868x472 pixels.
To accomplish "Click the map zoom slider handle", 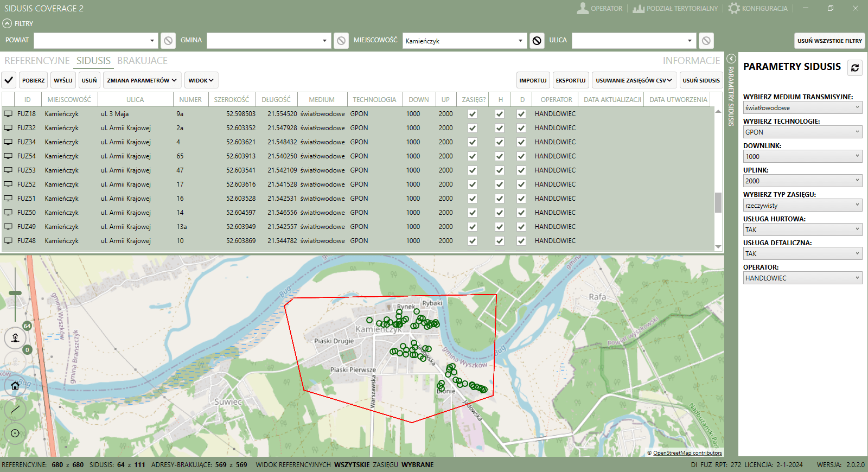I will [x=15, y=293].
